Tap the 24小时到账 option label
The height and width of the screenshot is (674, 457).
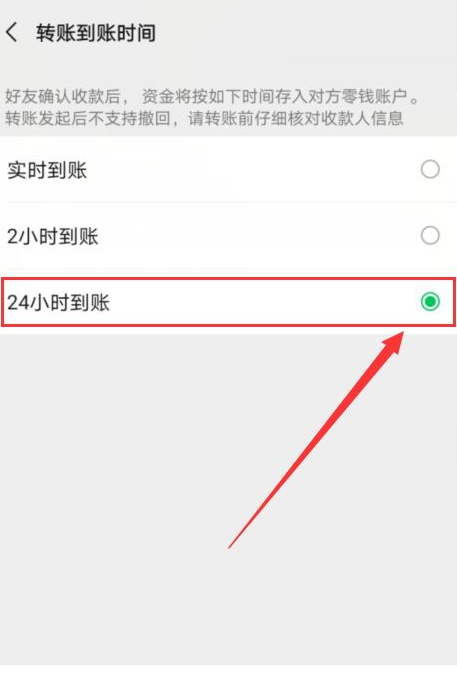click(x=58, y=303)
